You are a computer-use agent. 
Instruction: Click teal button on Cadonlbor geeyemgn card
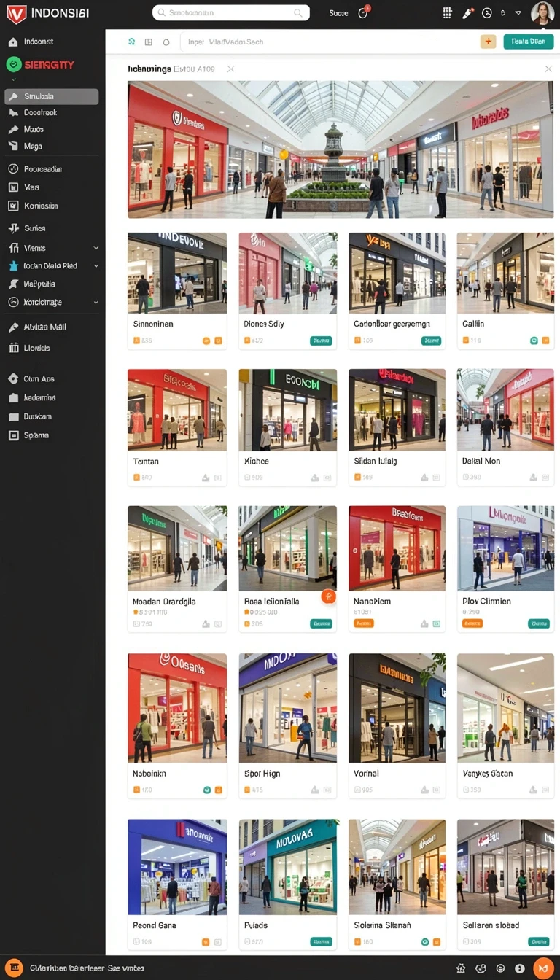pos(432,341)
